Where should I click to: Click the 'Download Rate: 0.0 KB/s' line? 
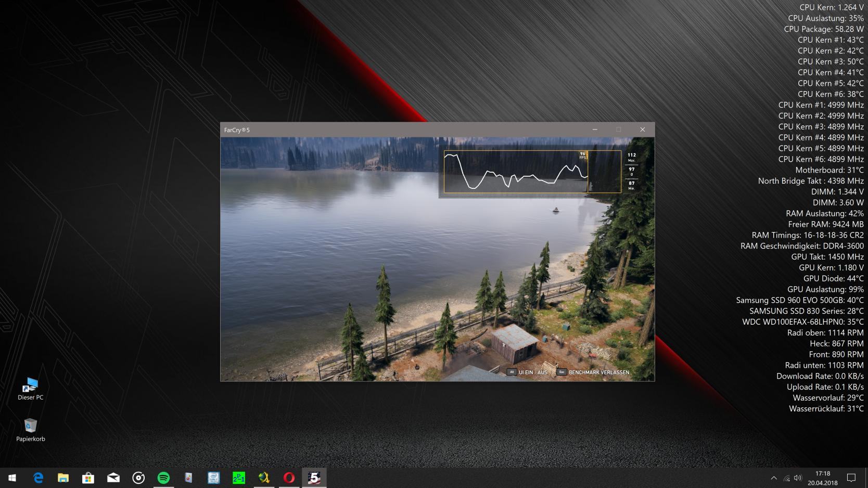820,377
